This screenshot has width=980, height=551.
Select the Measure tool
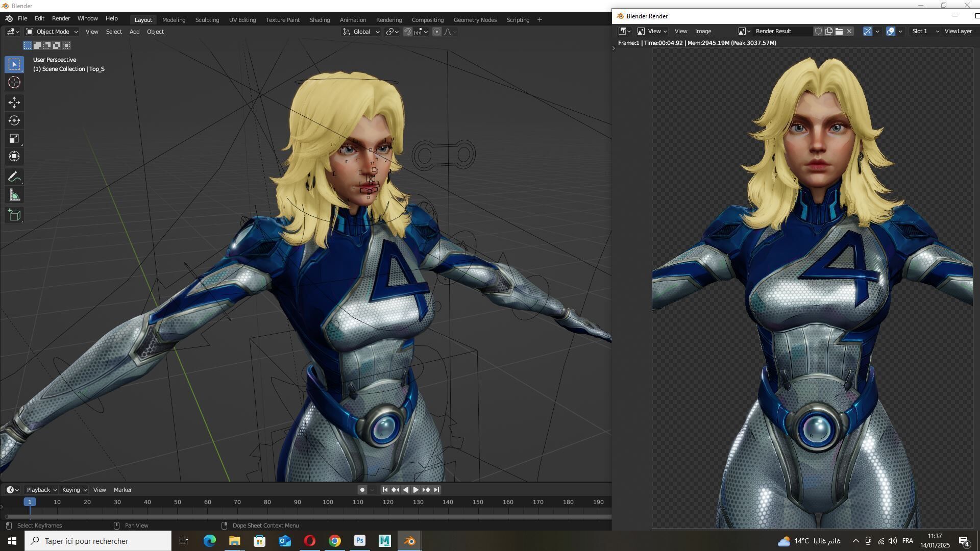click(x=14, y=195)
